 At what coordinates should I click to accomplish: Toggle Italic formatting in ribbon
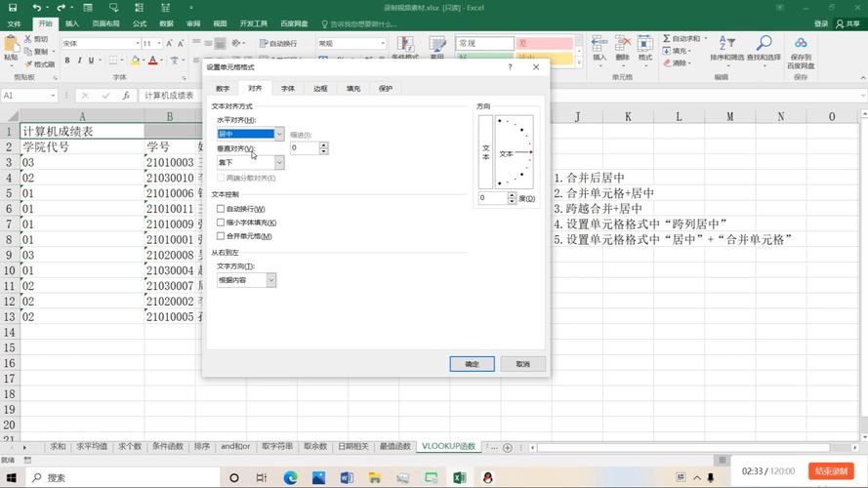click(x=79, y=61)
